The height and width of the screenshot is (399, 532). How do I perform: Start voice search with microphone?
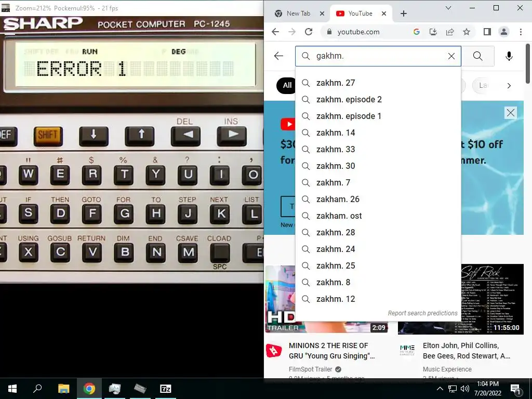point(509,56)
